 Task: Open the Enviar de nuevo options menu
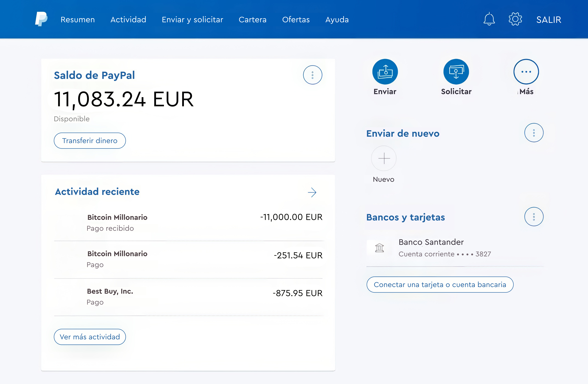[534, 133]
